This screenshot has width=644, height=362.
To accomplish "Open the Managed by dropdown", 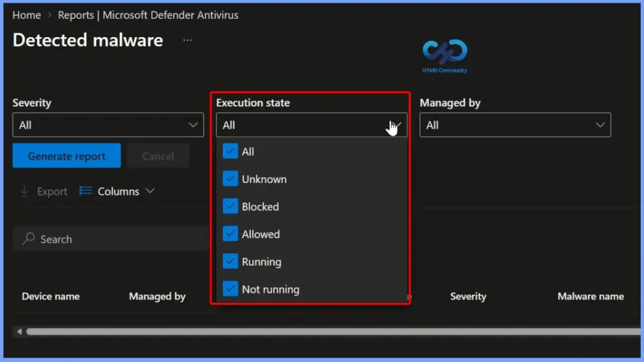I will [515, 125].
